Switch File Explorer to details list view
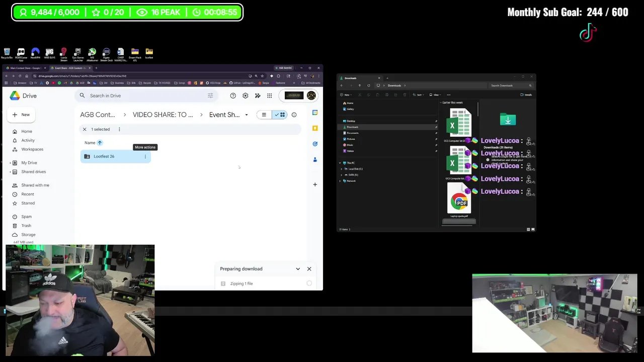 [528, 229]
